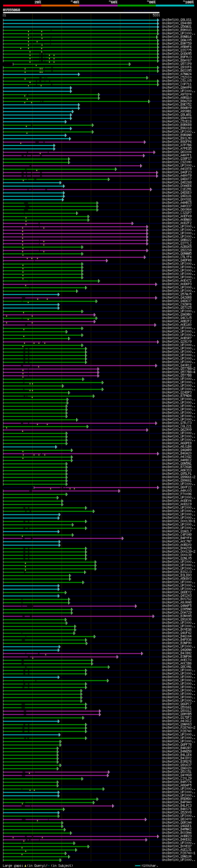Select the AV555068 query name
Viewport: 197px width, 868px height.
(11, 10)
